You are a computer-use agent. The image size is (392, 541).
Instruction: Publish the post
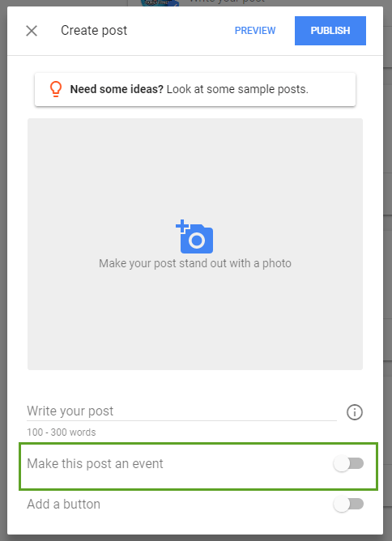(x=330, y=31)
